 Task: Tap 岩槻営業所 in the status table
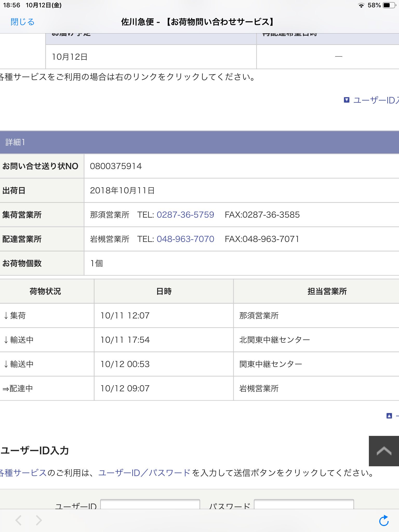(x=259, y=389)
